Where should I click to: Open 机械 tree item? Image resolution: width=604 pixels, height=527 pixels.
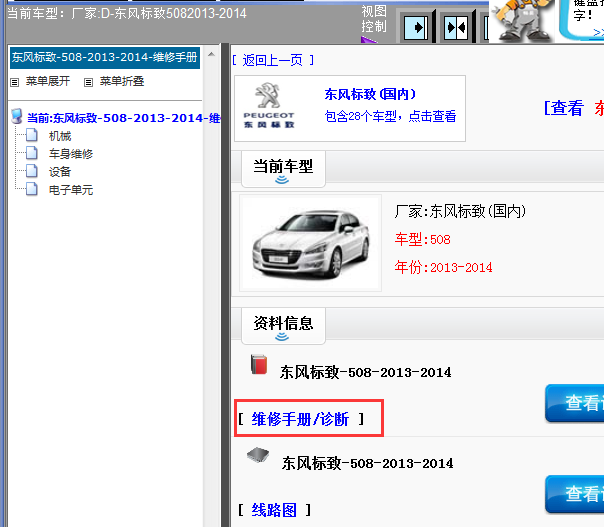tap(60, 136)
